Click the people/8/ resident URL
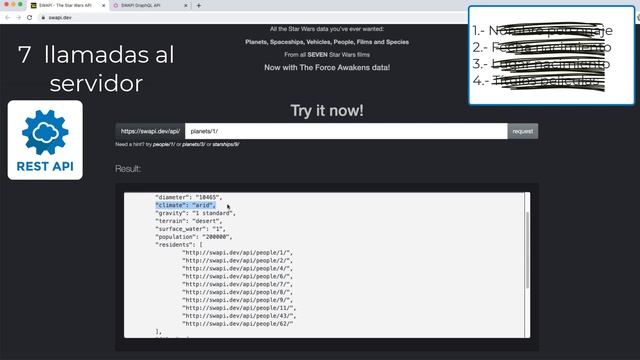Screen dimensions: 640x360 [x=237, y=292]
